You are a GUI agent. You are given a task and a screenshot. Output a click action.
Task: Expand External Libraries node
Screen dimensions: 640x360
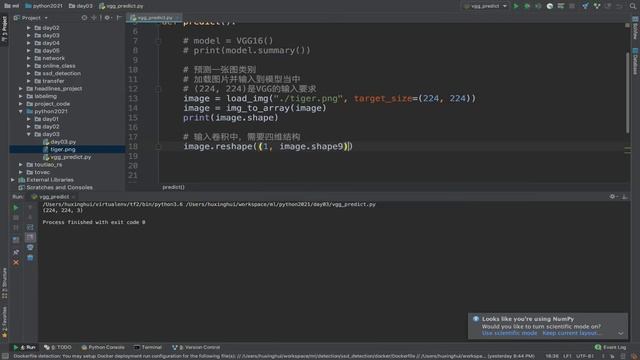click(x=13, y=180)
